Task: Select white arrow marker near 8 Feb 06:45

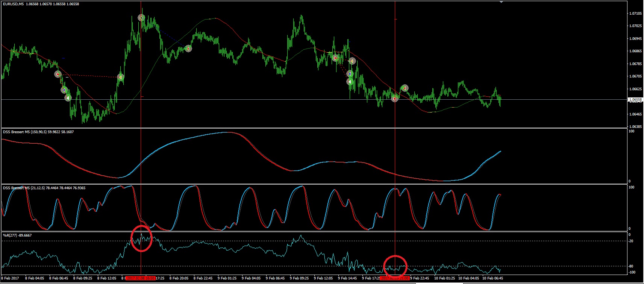Action: [x=68, y=98]
